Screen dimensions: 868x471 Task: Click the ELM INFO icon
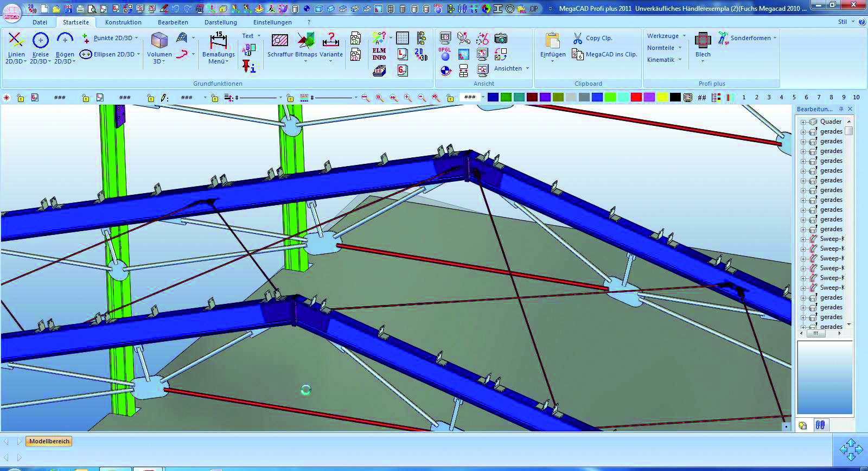[379, 54]
